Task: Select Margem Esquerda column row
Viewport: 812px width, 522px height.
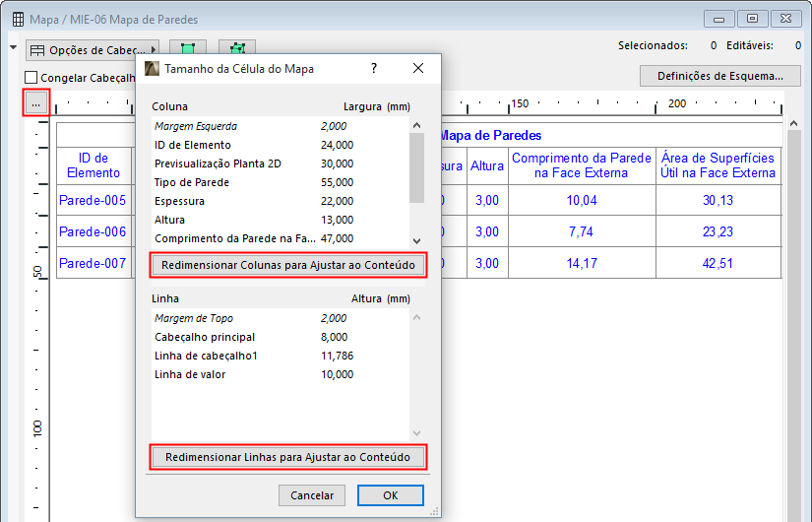Action: [x=281, y=126]
